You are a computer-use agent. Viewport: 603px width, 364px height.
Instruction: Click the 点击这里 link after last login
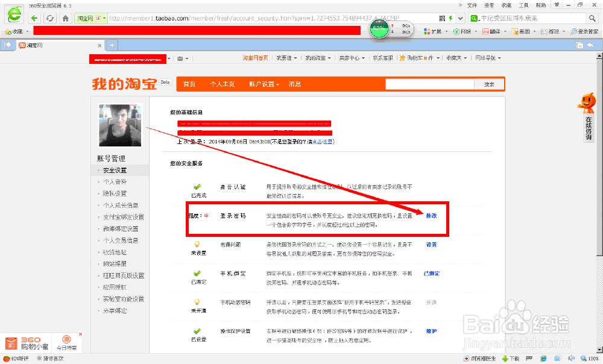(322, 142)
